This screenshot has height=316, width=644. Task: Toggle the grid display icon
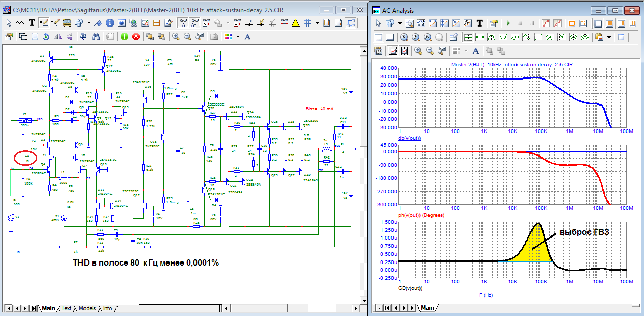pyautogui.click(x=307, y=23)
